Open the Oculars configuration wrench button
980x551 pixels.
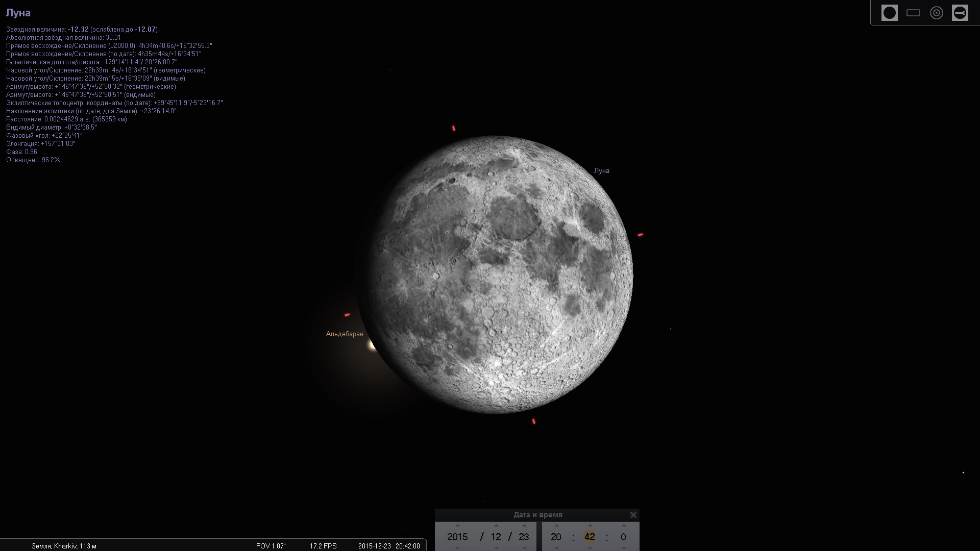click(960, 13)
